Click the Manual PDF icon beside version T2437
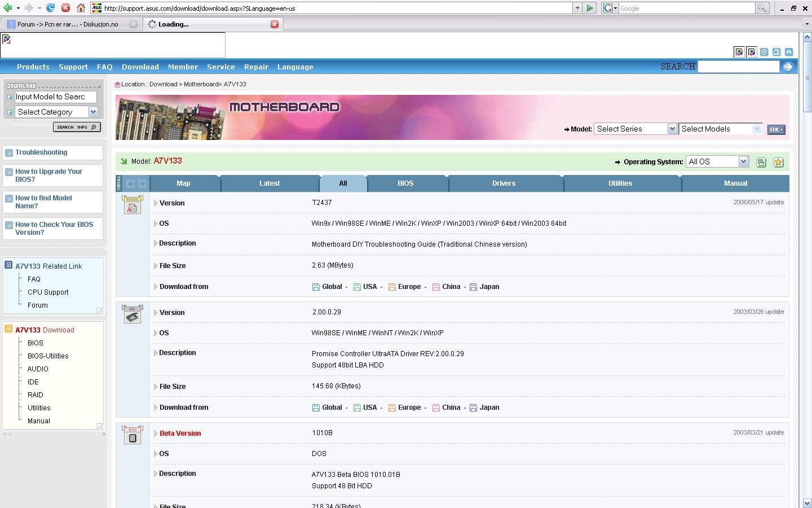812x508 pixels. tap(133, 205)
